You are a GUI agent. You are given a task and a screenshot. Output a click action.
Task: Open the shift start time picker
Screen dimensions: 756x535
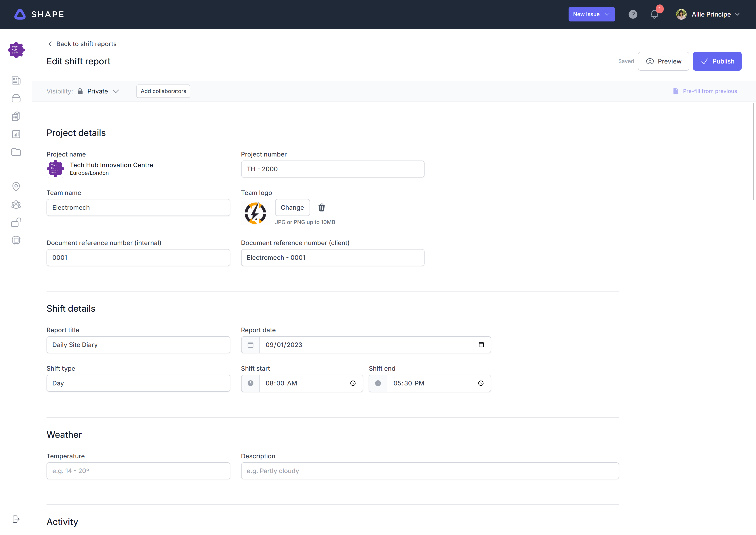353,383
